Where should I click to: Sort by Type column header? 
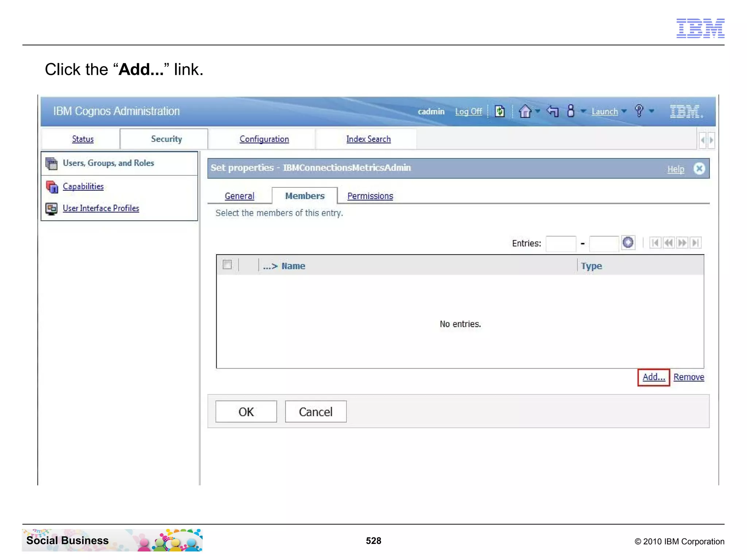click(x=591, y=266)
